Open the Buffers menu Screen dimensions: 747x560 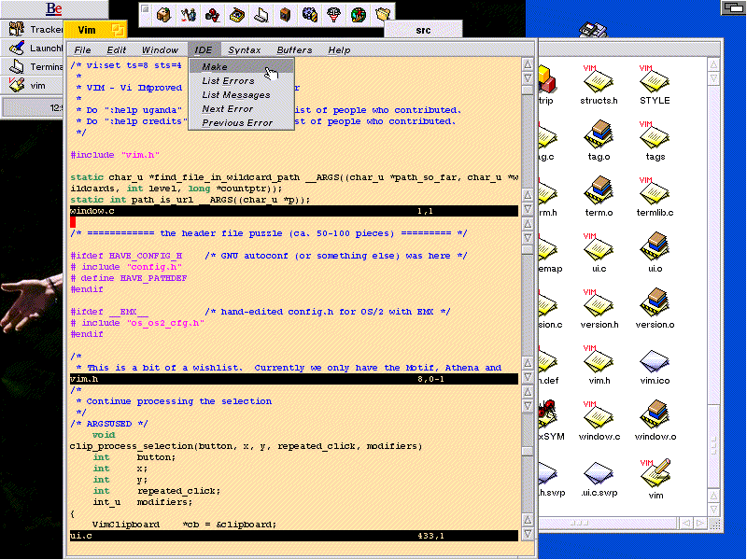click(x=294, y=49)
